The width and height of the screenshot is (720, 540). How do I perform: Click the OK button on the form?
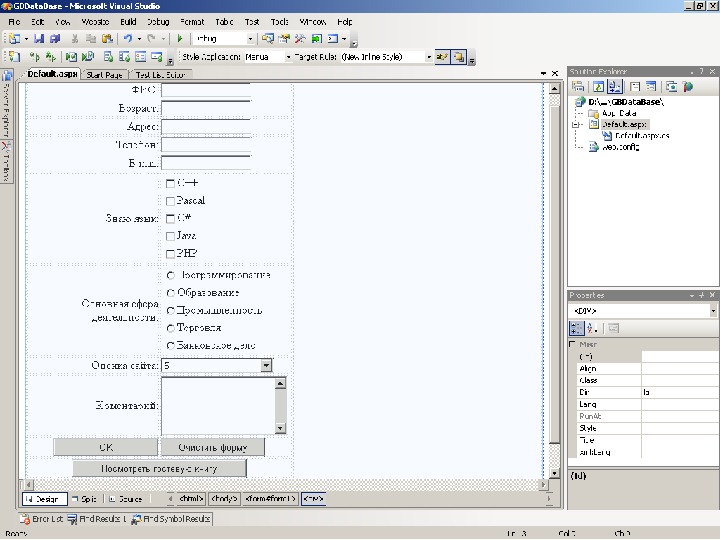[105, 447]
